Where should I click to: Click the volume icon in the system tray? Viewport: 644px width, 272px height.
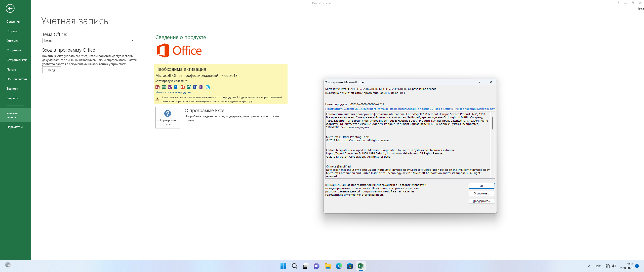coord(614,266)
